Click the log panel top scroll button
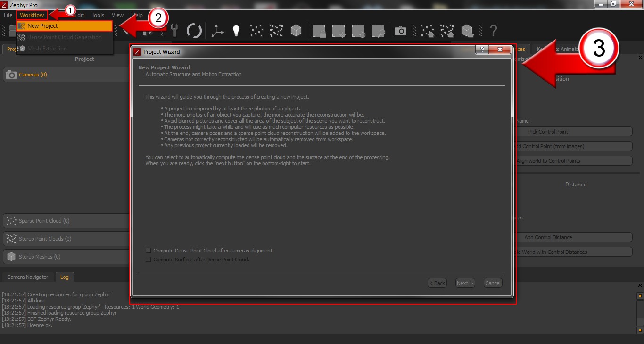The height and width of the screenshot is (344, 644). coord(640,296)
